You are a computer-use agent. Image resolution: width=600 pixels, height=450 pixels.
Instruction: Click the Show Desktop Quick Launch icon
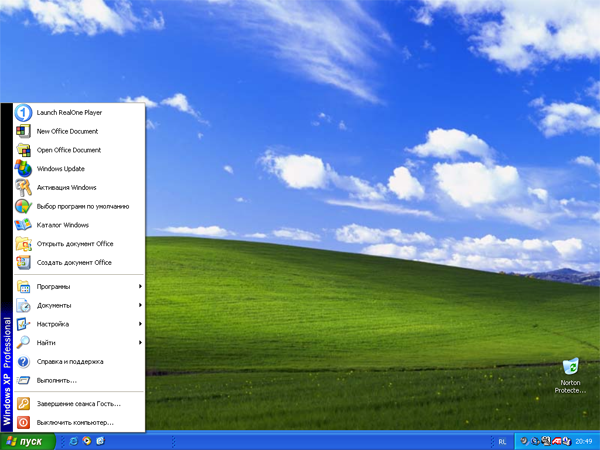point(101,441)
